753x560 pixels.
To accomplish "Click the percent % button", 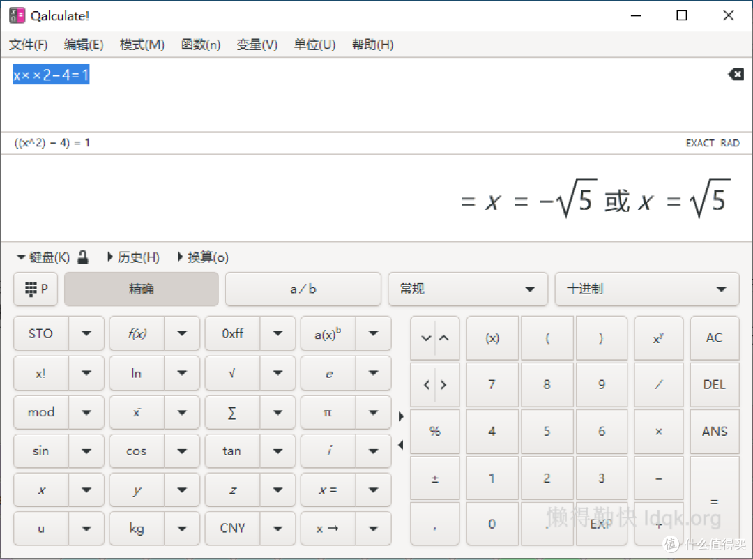I will point(434,431).
